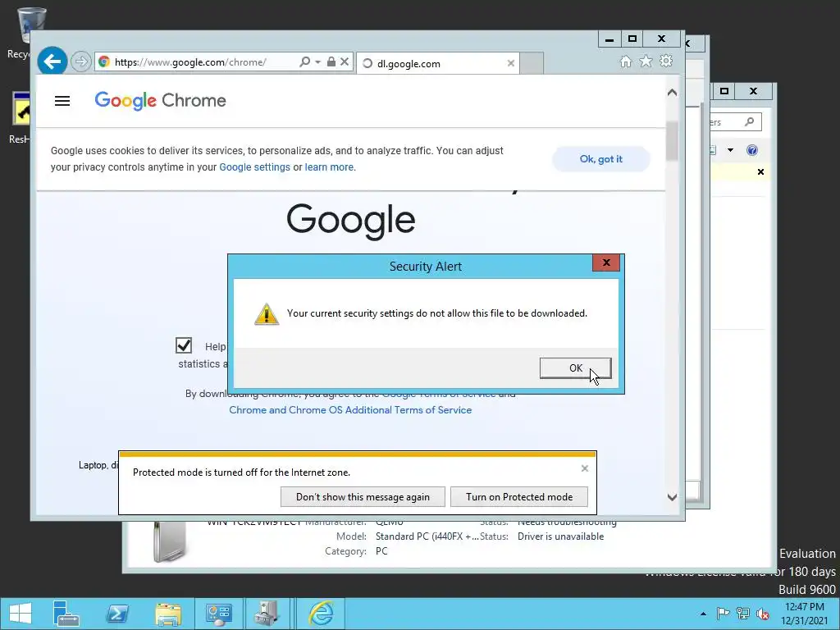Stop loading with address bar X

pos(345,62)
